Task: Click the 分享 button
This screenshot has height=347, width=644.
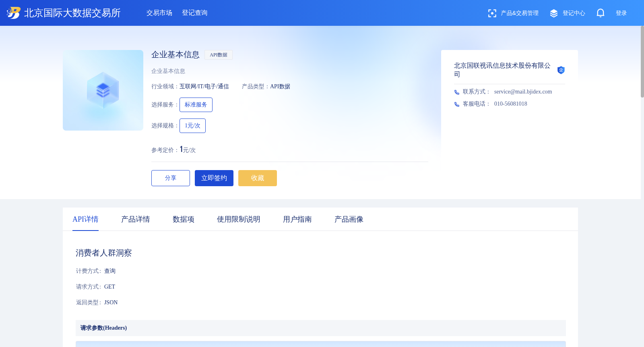Action: coord(171,178)
